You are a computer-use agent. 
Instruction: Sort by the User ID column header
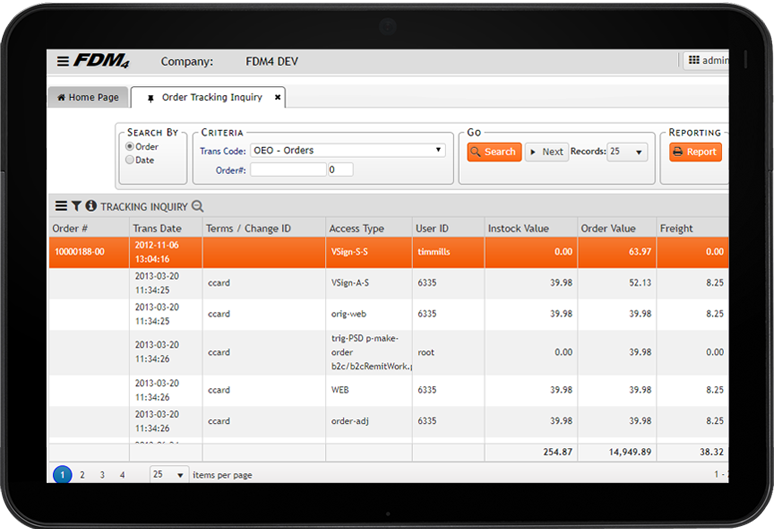448,228
